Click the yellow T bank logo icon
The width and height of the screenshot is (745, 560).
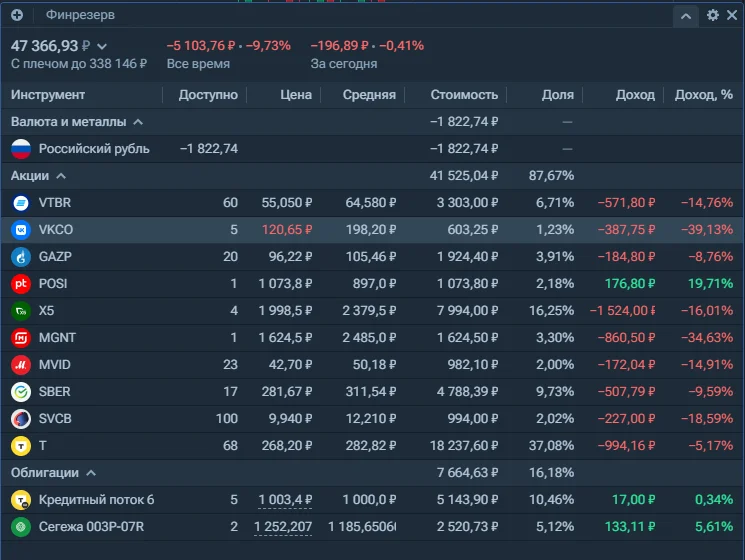tap(21, 446)
